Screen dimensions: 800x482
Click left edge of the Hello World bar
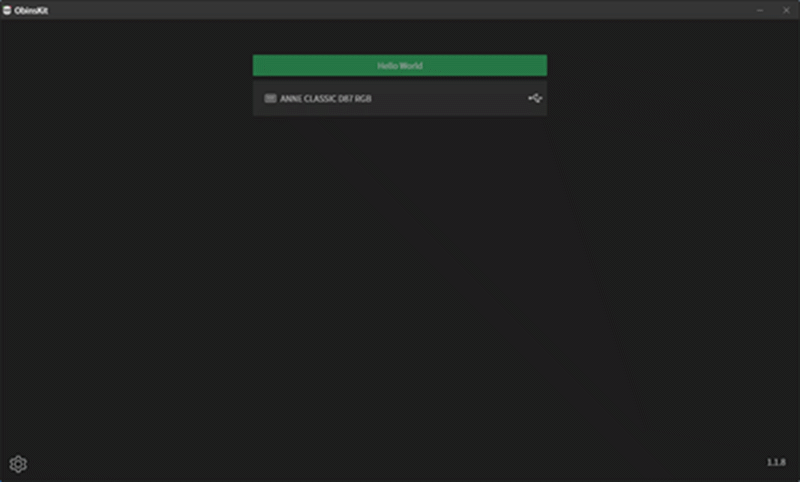258,65
